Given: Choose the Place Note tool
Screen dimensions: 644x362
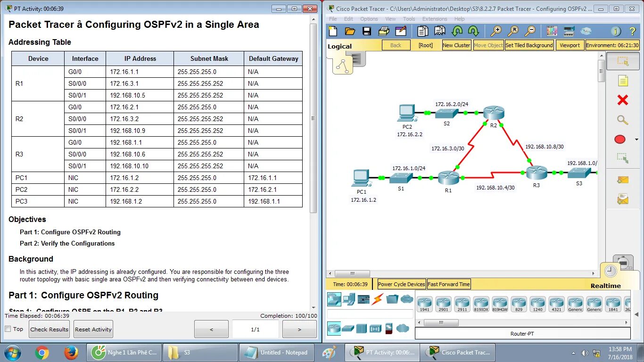Looking at the screenshot, I should [x=623, y=81].
